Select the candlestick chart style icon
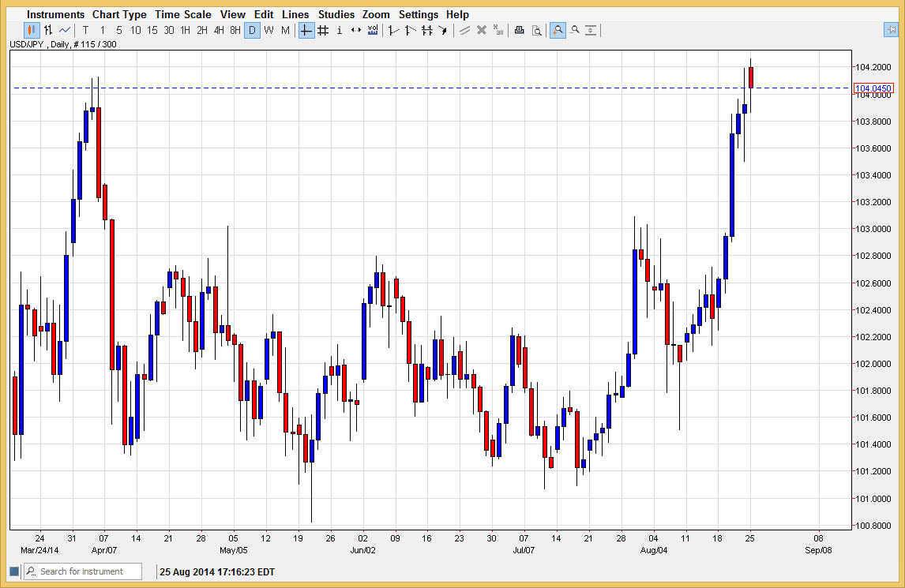This screenshot has height=588, width=905. (30, 30)
